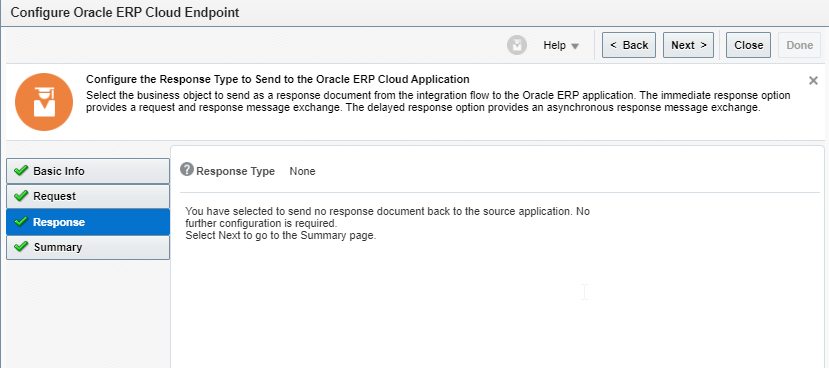Proceed with the Next button

[688, 45]
